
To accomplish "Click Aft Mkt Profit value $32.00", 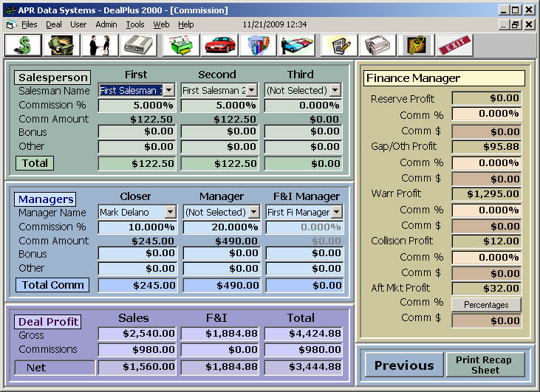I will pyautogui.click(x=487, y=289).
